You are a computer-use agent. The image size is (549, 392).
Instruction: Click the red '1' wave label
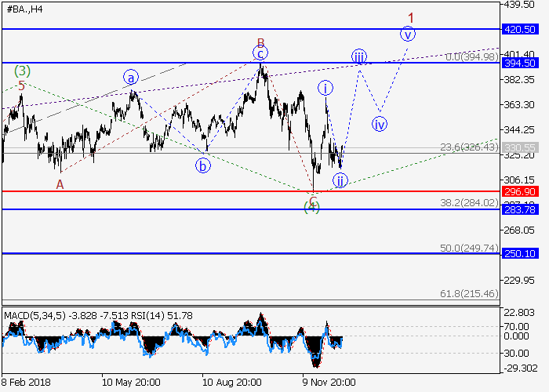tap(410, 16)
